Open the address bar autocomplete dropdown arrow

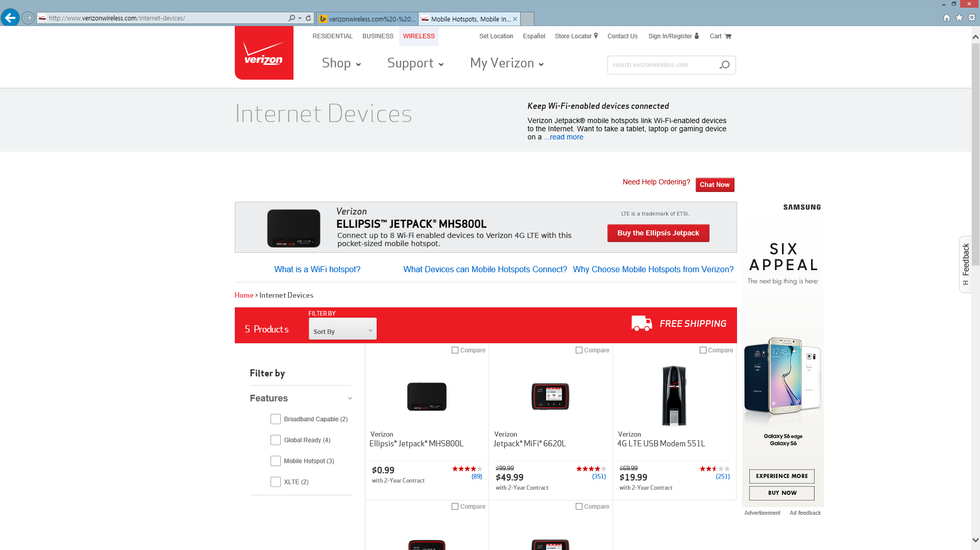click(x=300, y=18)
